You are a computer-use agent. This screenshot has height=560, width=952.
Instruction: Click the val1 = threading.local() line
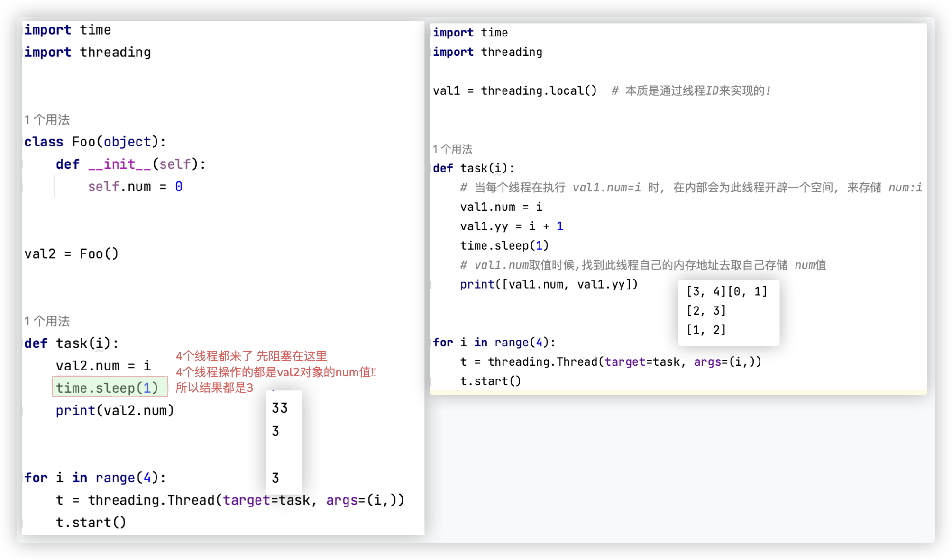514,90
